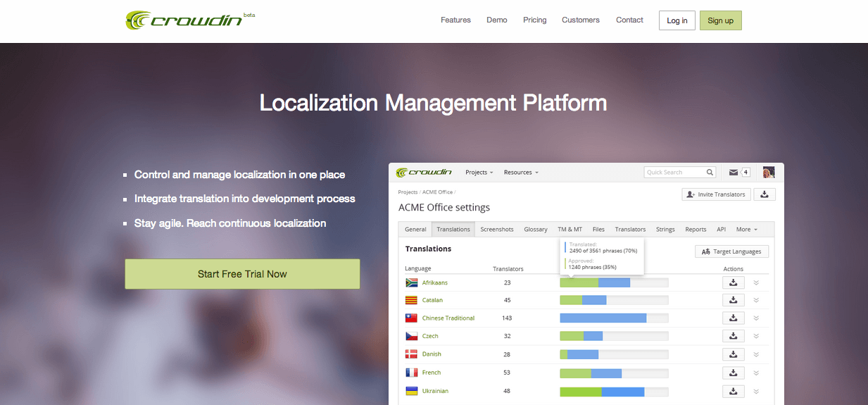The image size is (868, 405).
Task: Click the Czech flag icon
Action: (x=412, y=336)
